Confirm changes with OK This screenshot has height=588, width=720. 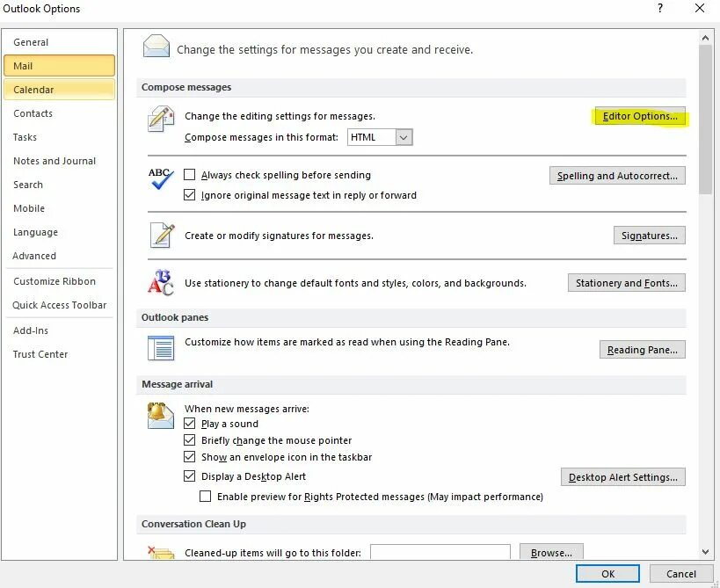click(607, 574)
